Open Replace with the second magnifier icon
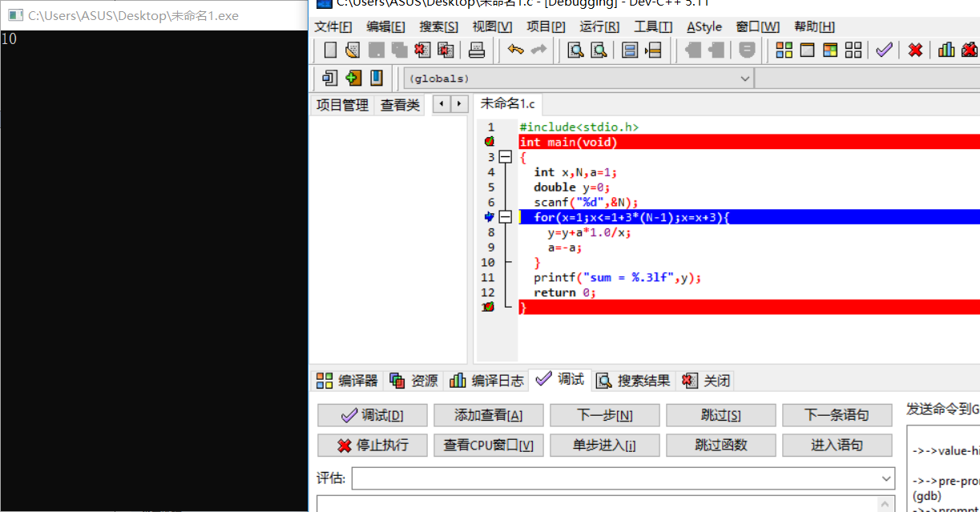This screenshot has width=980, height=512. click(599, 50)
